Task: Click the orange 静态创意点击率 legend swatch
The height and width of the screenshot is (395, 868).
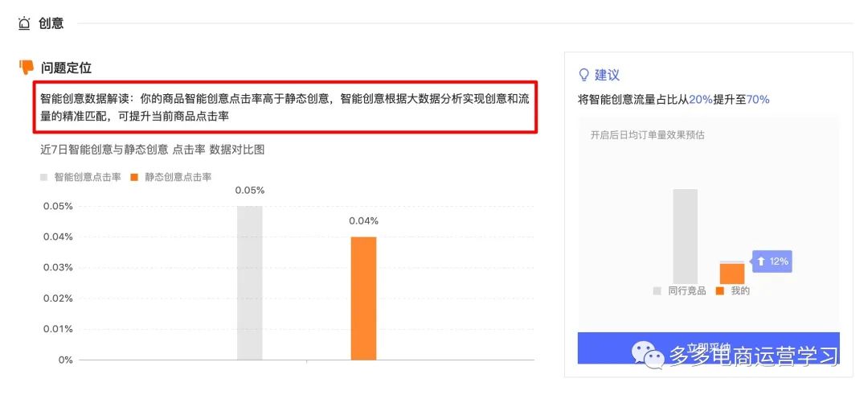Action: [x=134, y=177]
